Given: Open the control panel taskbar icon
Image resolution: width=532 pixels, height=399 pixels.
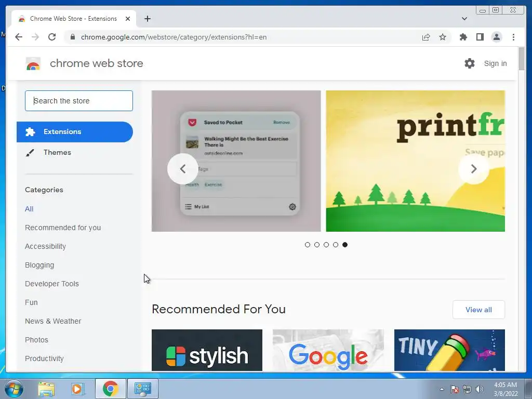Looking at the screenshot, I should click(x=142, y=389).
